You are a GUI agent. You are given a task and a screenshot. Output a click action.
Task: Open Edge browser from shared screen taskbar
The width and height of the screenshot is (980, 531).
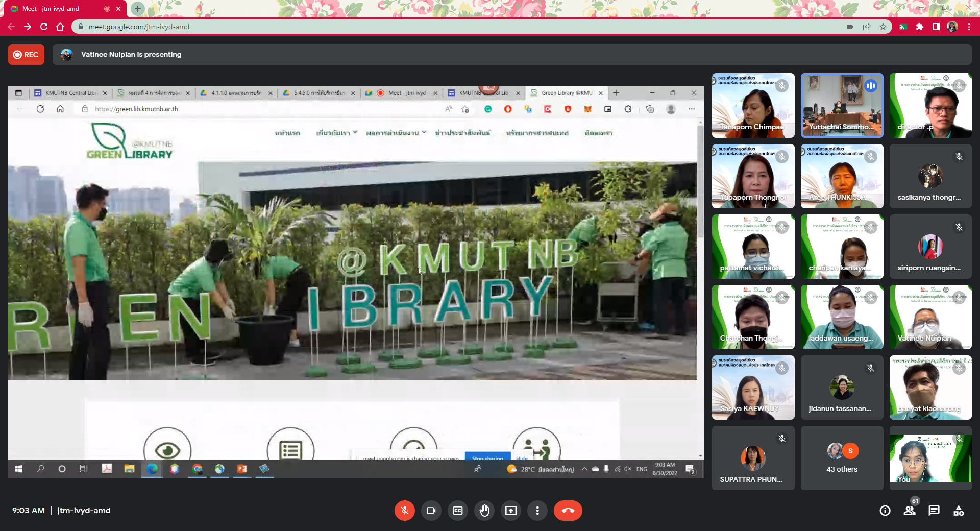pos(152,469)
